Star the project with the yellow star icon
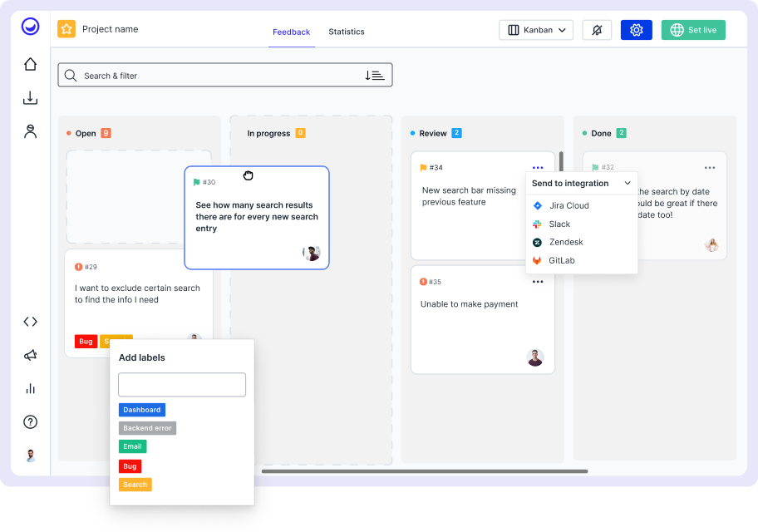Image resolution: width=758 pixels, height=532 pixels. [66, 29]
